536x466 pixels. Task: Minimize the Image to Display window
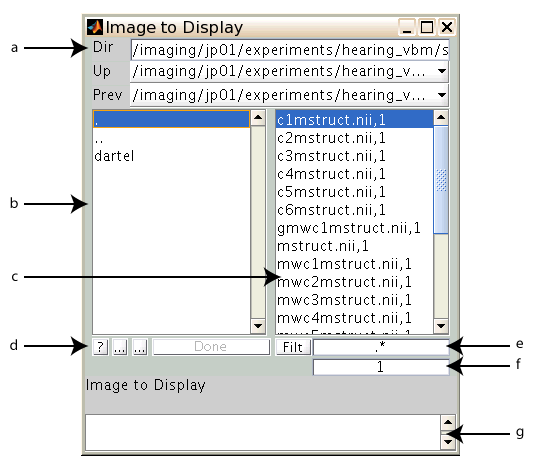(407, 27)
